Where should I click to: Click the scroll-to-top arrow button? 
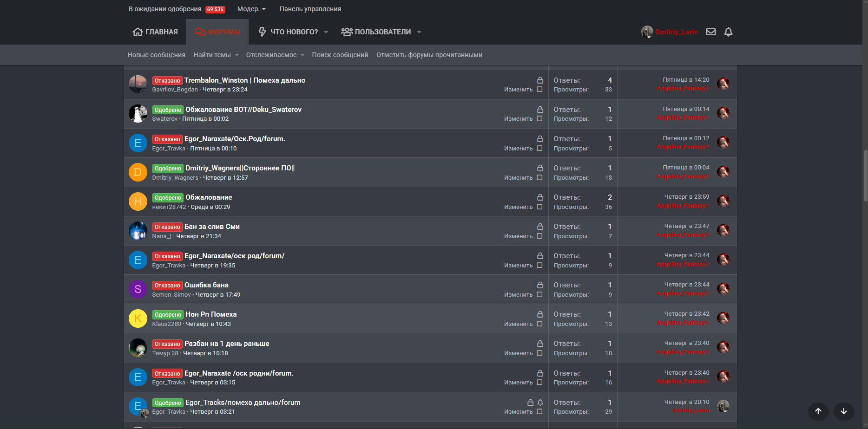coord(818,411)
